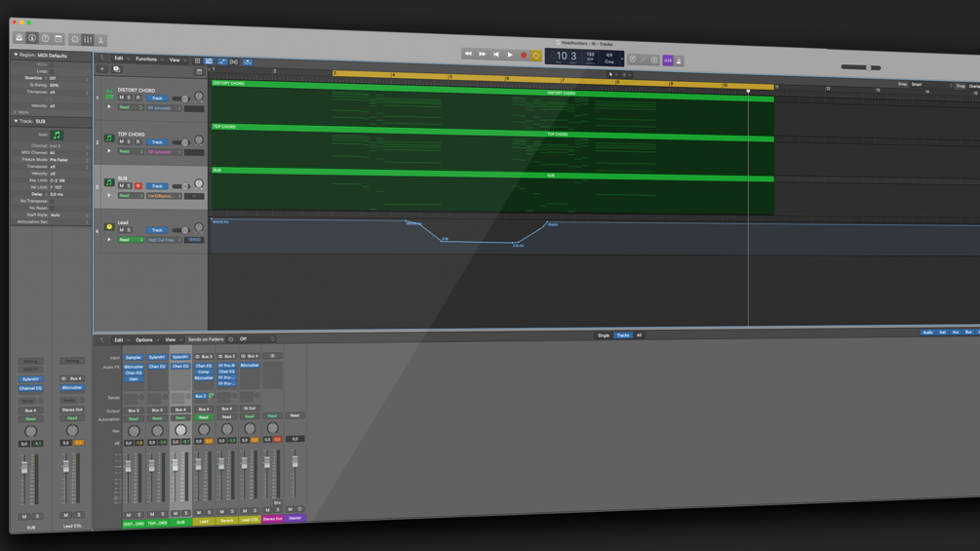
Task: Select mixer Single view tab
Action: point(604,335)
